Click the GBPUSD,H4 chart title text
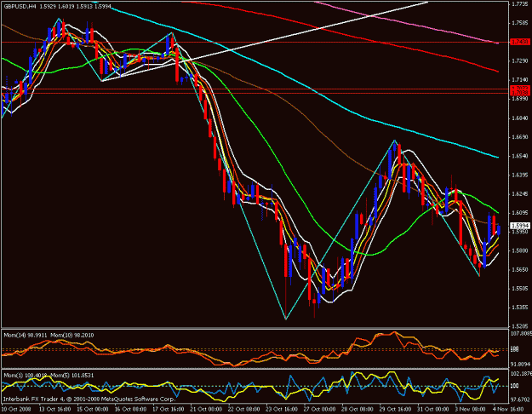Viewport: 532px width, 414px height. tap(20, 6)
